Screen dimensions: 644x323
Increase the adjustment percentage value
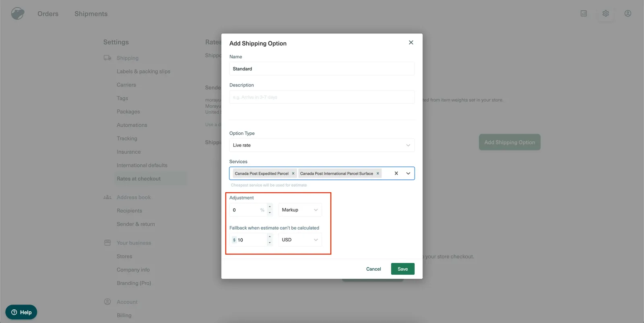click(x=270, y=207)
